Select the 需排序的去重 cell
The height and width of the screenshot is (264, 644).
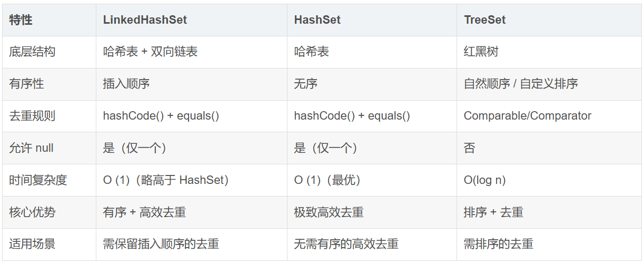[x=498, y=244]
